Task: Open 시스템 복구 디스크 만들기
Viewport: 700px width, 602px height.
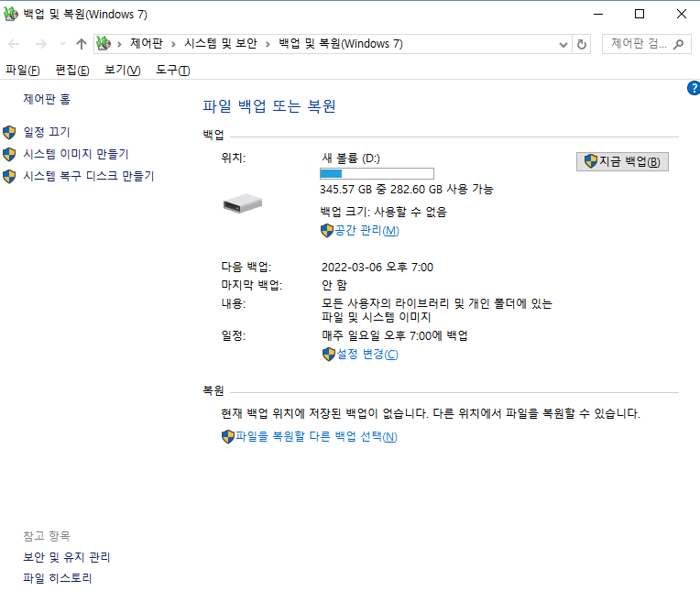Action: pos(88,176)
